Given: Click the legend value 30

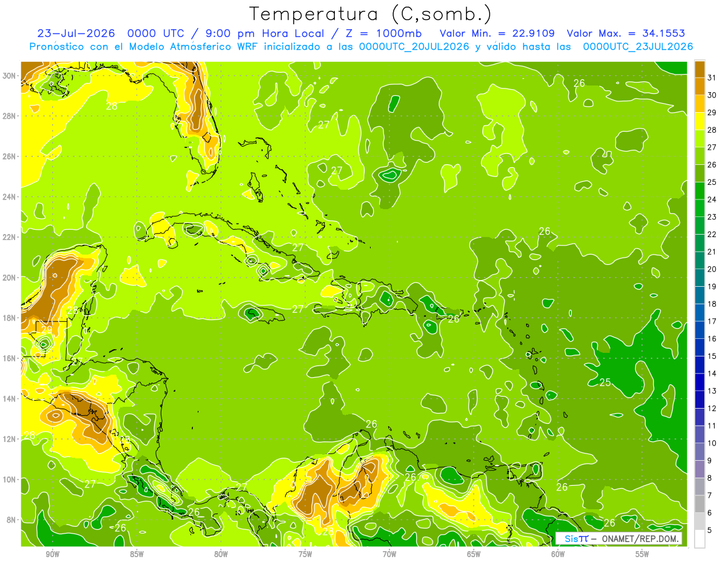Looking at the screenshot, I should coord(712,95).
